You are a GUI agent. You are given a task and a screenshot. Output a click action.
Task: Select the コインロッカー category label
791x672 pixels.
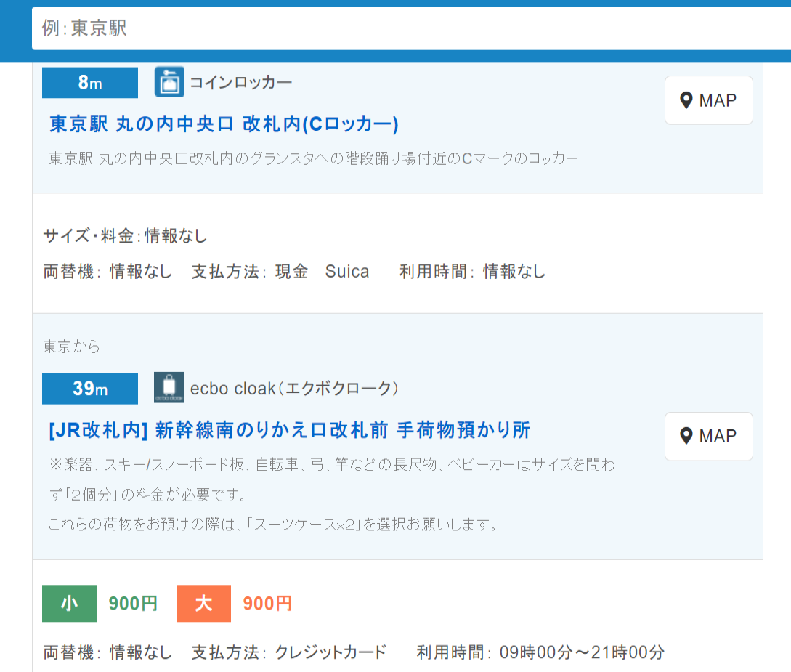click(x=241, y=82)
